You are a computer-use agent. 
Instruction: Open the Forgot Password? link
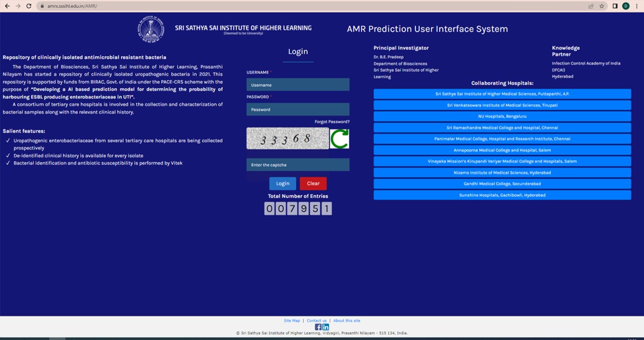pyautogui.click(x=332, y=122)
